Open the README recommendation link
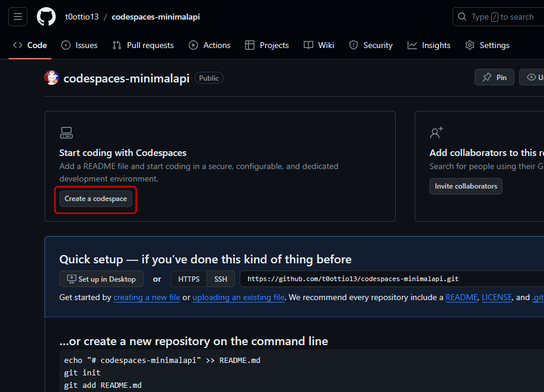Viewport: 544px width, 392px height. [462, 298]
